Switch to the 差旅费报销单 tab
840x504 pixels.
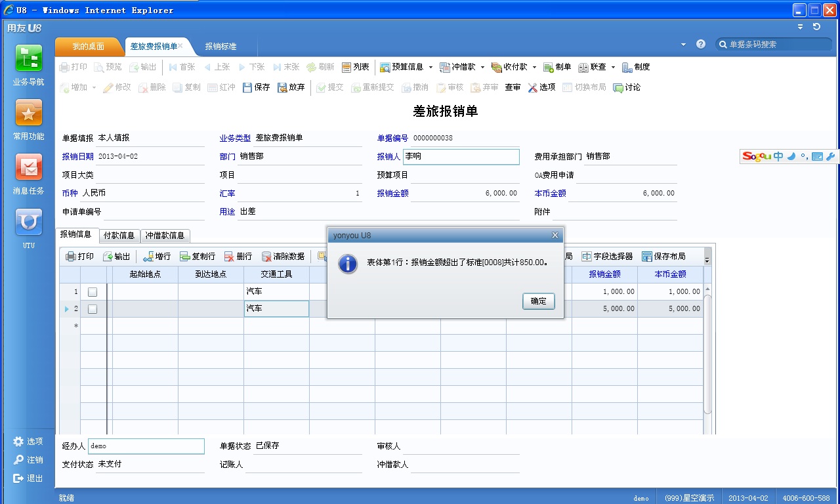[154, 47]
